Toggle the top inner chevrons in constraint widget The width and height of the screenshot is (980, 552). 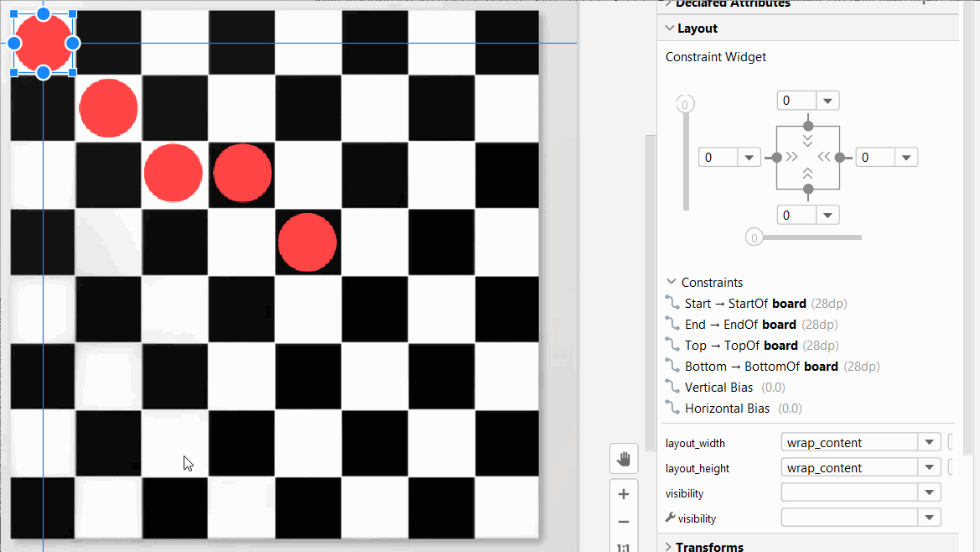coord(808,141)
